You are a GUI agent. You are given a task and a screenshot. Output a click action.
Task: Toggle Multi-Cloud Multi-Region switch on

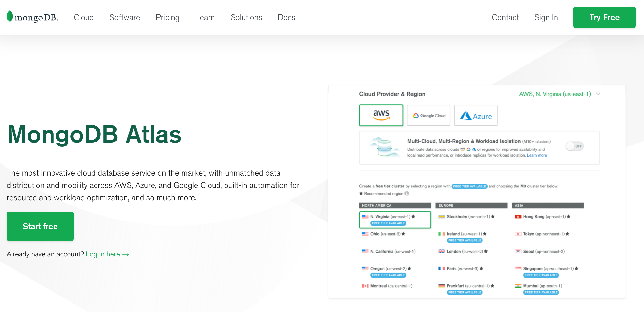coord(575,146)
